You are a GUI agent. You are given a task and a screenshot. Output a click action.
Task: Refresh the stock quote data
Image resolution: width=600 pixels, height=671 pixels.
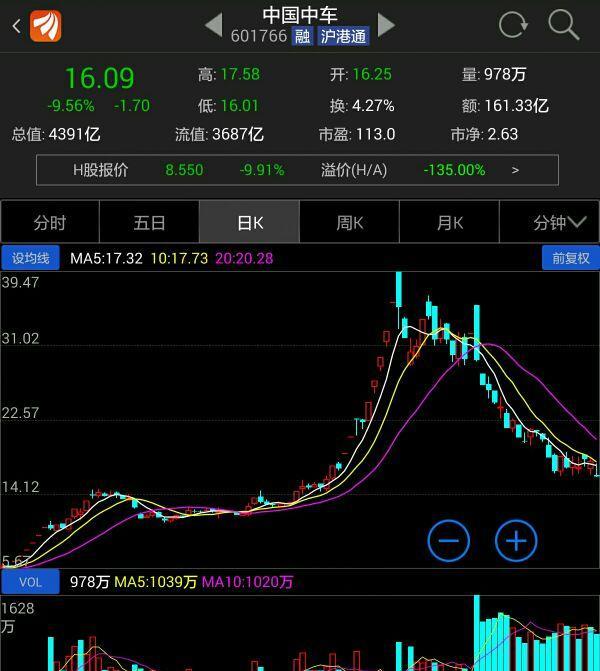click(x=513, y=25)
